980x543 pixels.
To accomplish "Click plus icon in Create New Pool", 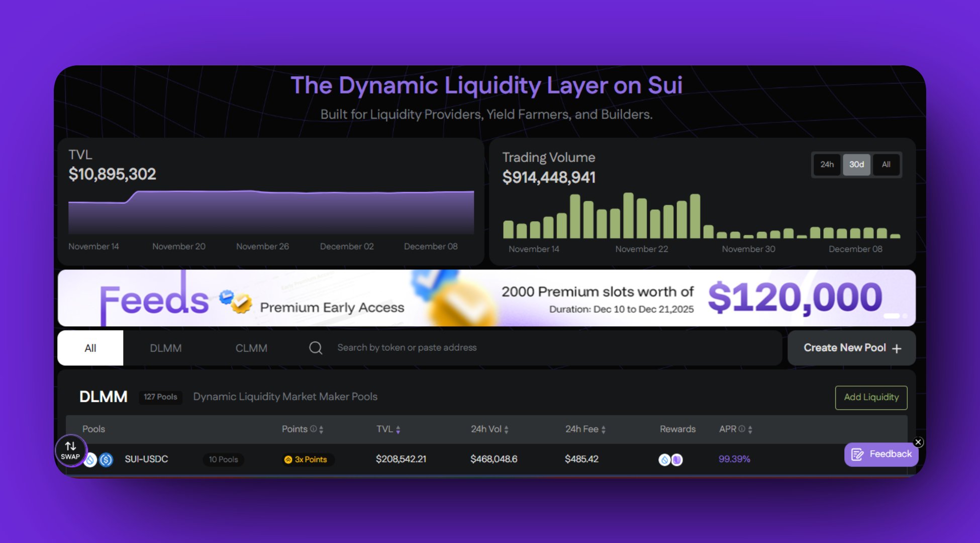I will click(897, 348).
